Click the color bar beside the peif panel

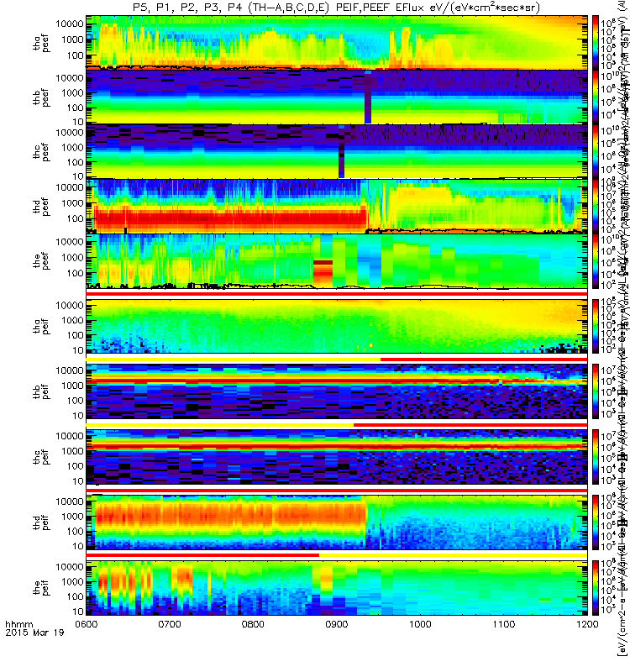coord(596,588)
